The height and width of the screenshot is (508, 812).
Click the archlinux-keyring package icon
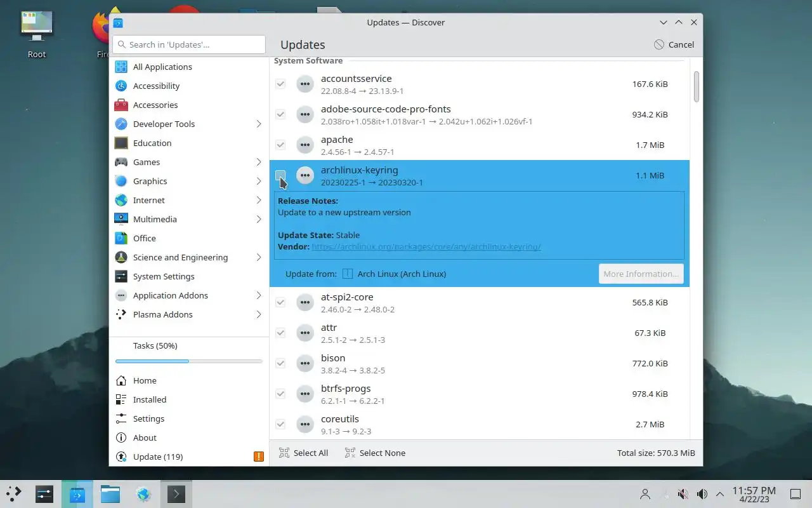pyautogui.click(x=305, y=175)
